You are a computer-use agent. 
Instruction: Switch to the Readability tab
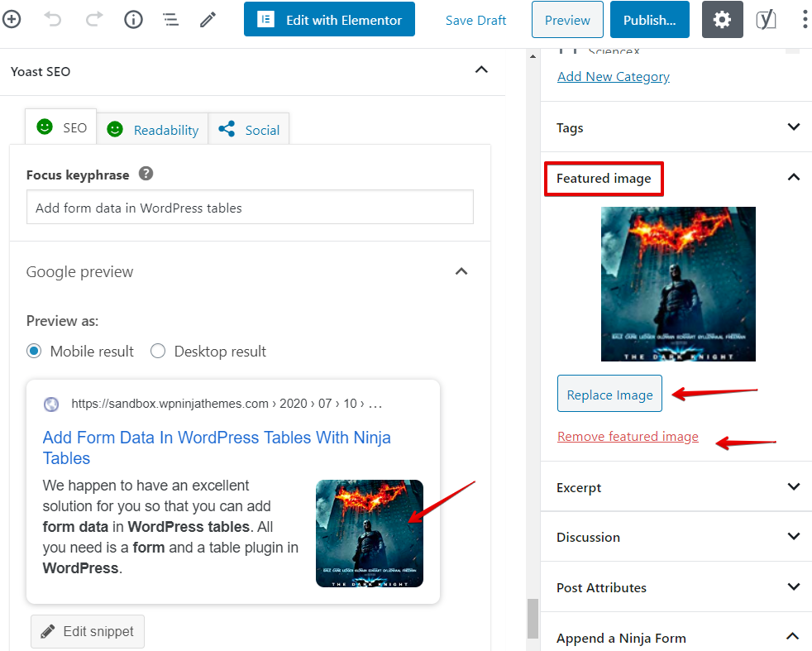tap(153, 129)
